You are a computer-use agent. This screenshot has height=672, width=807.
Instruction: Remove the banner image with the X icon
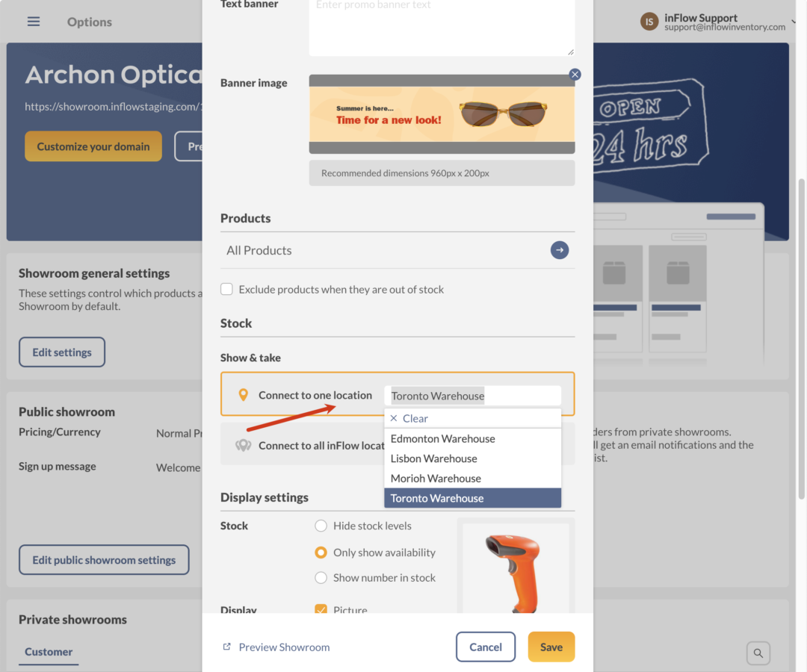575,74
